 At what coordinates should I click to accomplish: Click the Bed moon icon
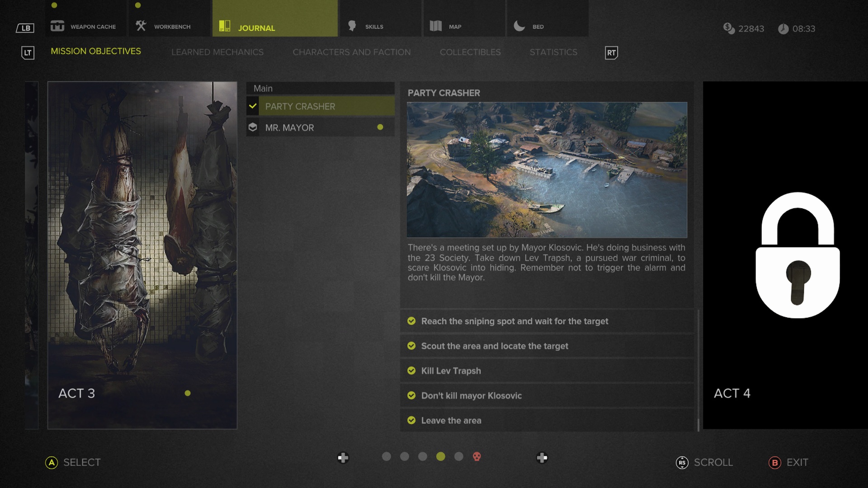coord(519,26)
